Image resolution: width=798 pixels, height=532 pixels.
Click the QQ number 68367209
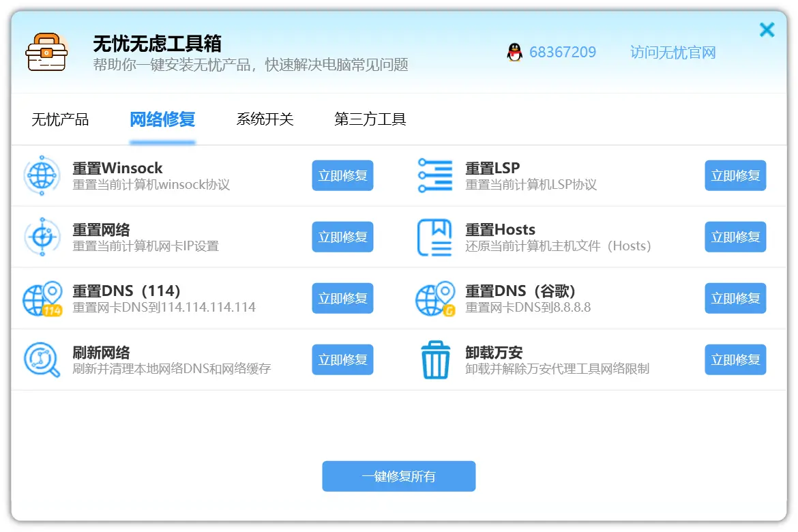point(563,52)
